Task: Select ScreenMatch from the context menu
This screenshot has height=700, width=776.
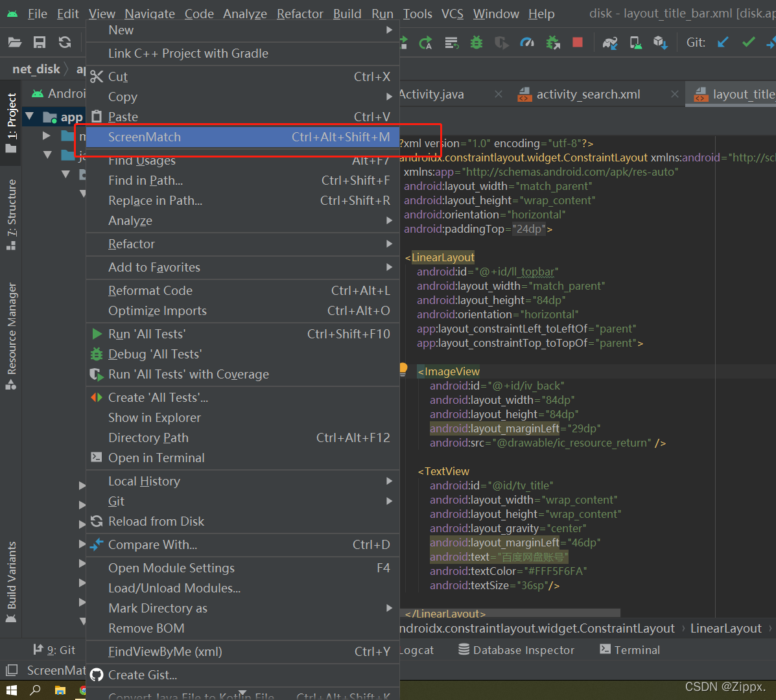Action: [x=242, y=137]
